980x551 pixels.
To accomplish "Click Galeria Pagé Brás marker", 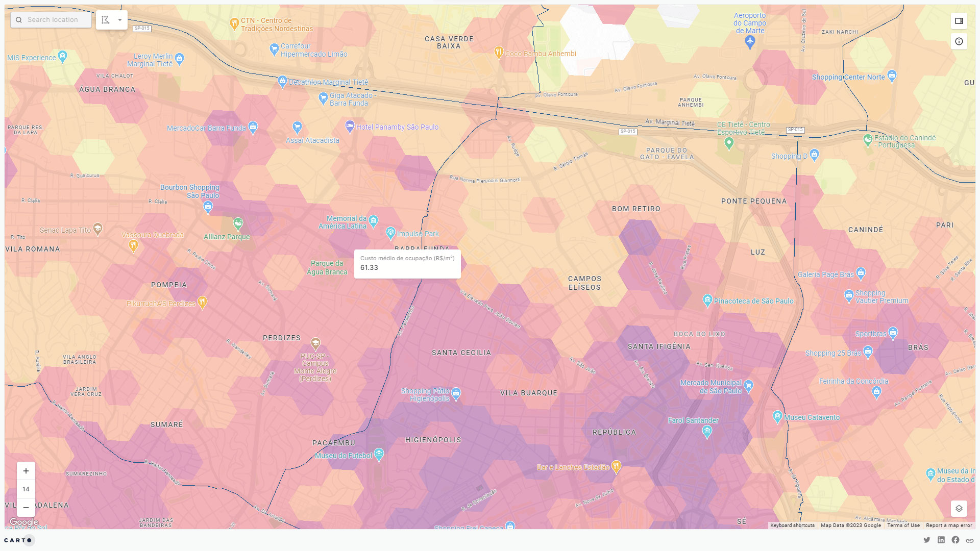I will tap(861, 273).
